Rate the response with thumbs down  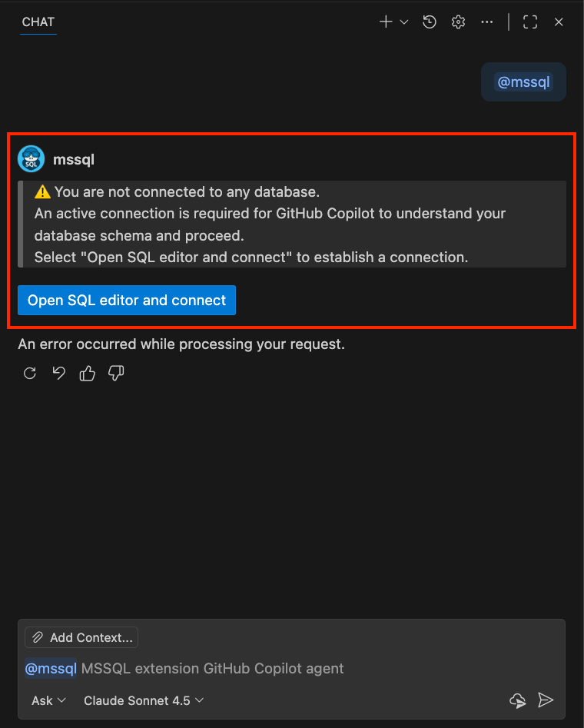115,373
